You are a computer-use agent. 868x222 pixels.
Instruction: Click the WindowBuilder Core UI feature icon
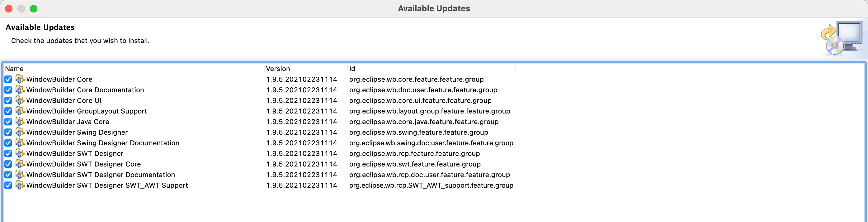pos(20,100)
